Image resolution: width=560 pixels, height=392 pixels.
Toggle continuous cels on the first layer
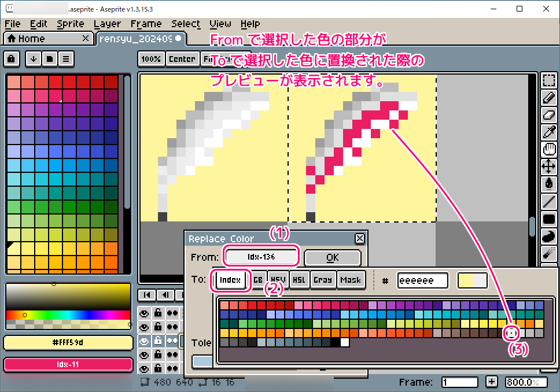click(x=171, y=313)
